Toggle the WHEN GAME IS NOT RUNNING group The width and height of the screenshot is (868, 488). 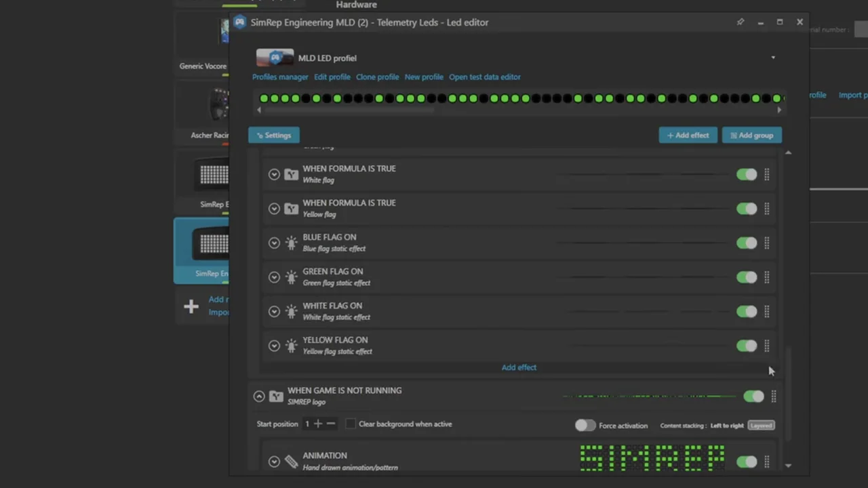tap(753, 396)
